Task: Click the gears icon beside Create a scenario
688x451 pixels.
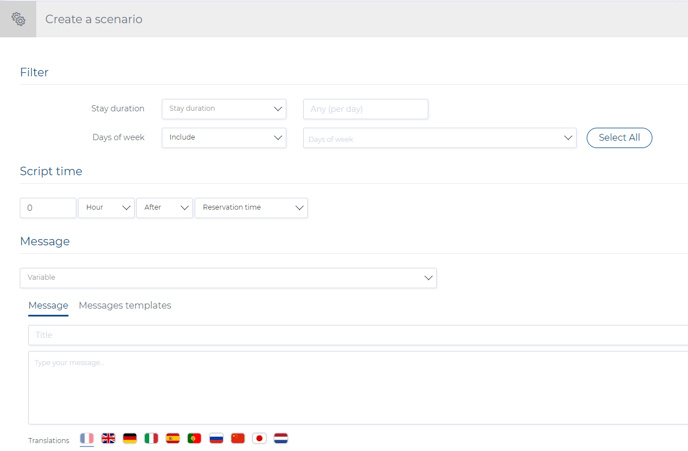Action: click(18, 19)
